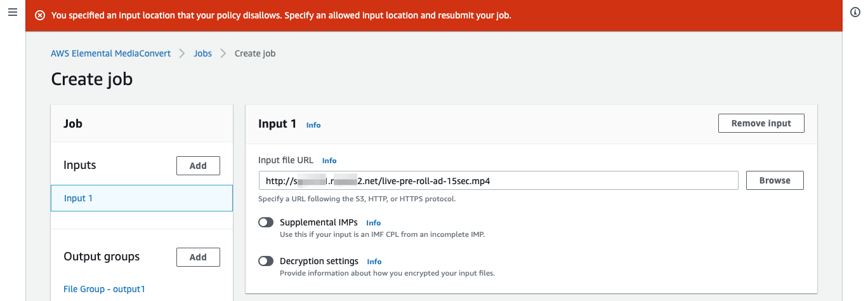Toggle Supplemental IMPs switch

coord(266,223)
